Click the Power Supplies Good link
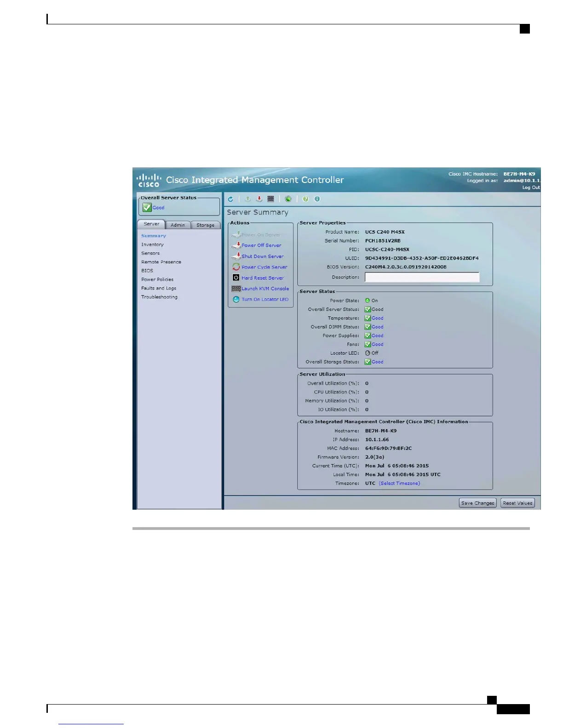The height and width of the screenshot is (728, 563). tap(378, 336)
